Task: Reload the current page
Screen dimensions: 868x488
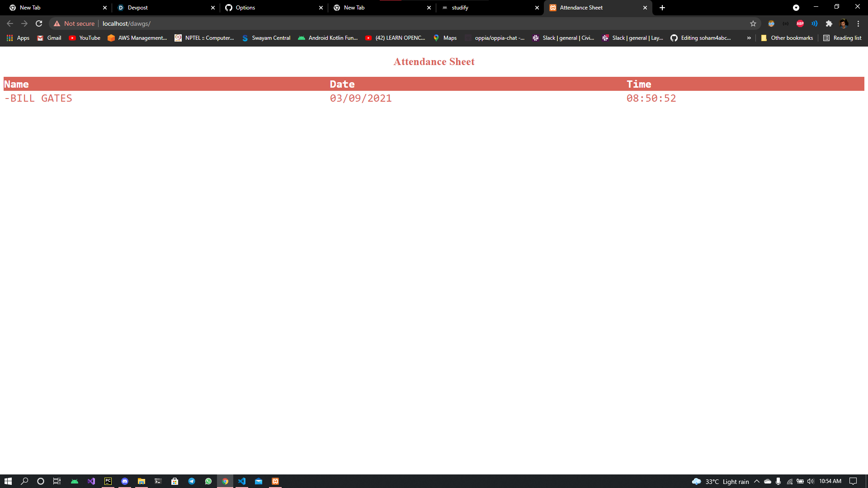Action: [39, 23]
